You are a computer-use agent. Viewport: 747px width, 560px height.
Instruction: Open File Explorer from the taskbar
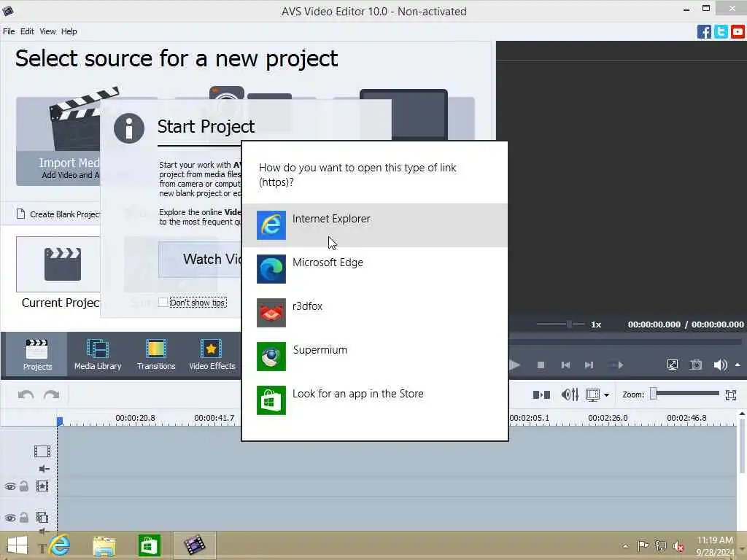[x=104, y=545]
